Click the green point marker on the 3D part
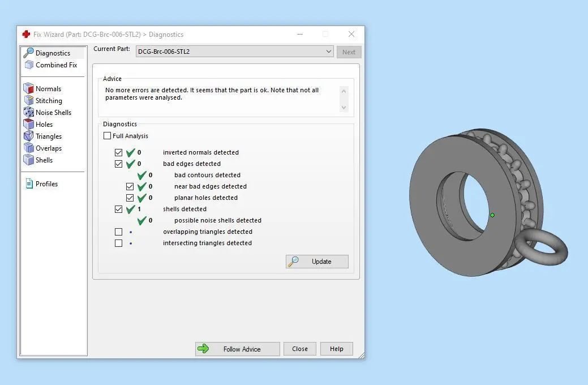 [x=492, y=215]
